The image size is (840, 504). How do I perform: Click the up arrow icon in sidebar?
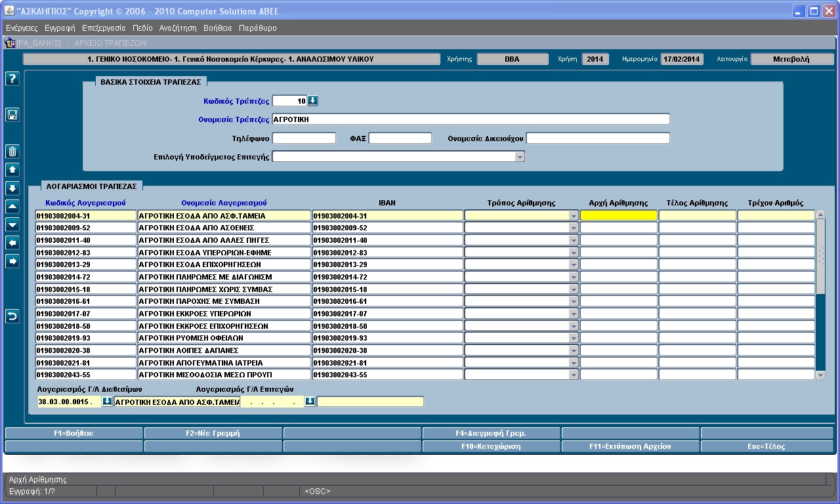point(12,170)
